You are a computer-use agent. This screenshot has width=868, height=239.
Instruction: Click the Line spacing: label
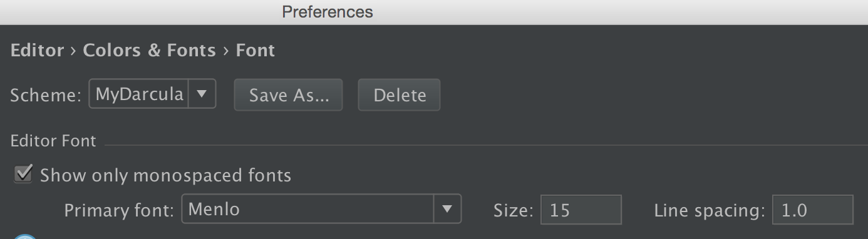pyautogui.click(x=710, y=210)
